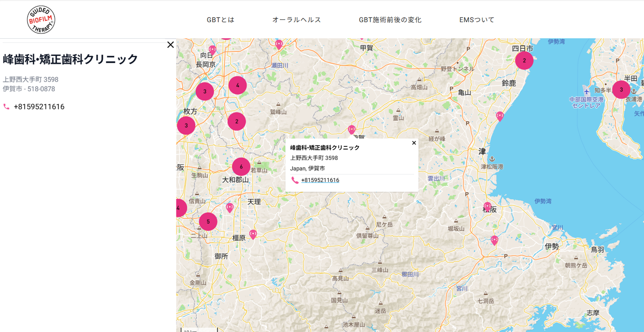This screenshot has width=644, height=332.
Task: Select the clinic pin near 橿原
Action: [x=253, y=234]
